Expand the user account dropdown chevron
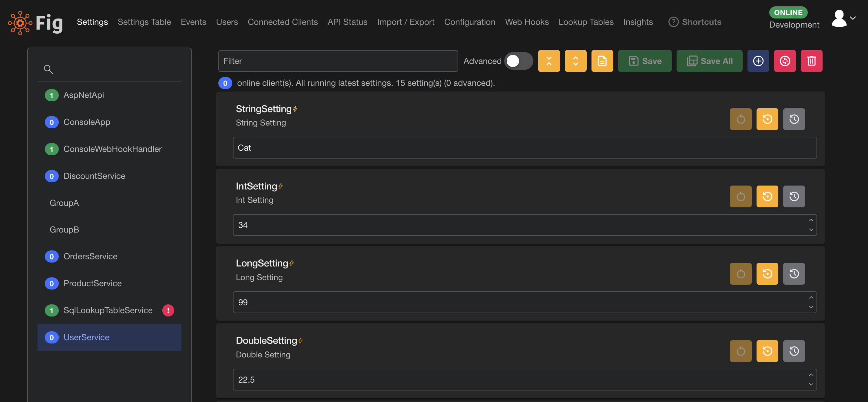Screen dimensions: 868x402 coord(853,18)
